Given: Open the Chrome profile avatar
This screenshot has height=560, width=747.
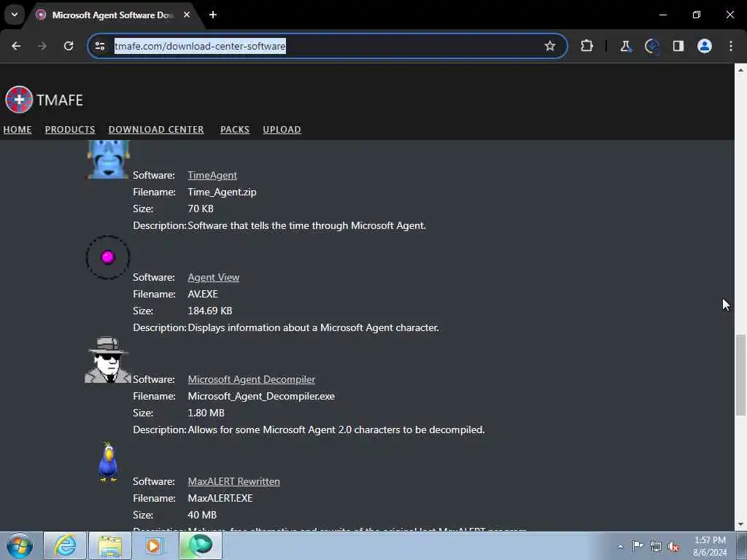Looking at the screenshot, I should tap(705, 46).
